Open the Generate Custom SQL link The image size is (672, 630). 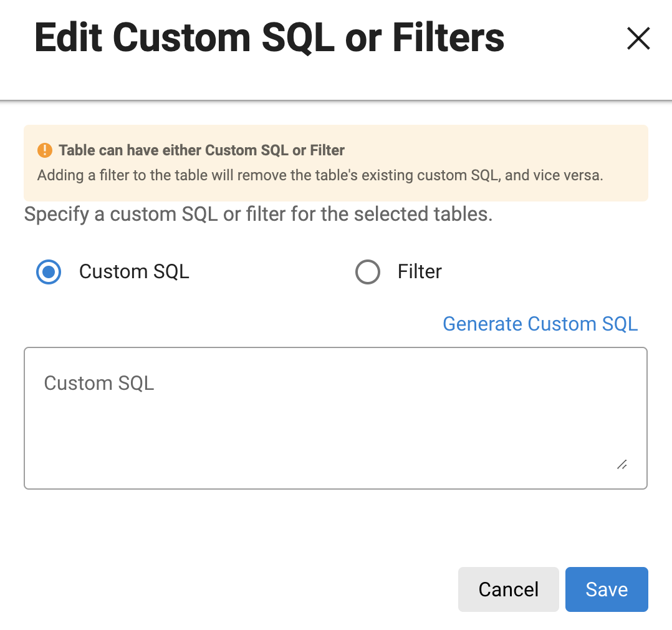540,324
